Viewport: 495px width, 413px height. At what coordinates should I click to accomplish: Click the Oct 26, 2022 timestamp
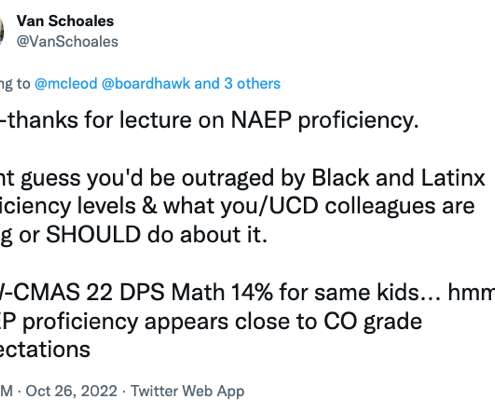(x=71, y=391)
